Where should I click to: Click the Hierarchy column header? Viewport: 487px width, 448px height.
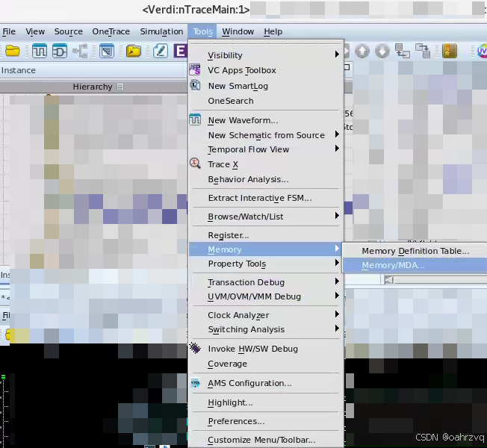pyautogui.click(x=93, y=87)
